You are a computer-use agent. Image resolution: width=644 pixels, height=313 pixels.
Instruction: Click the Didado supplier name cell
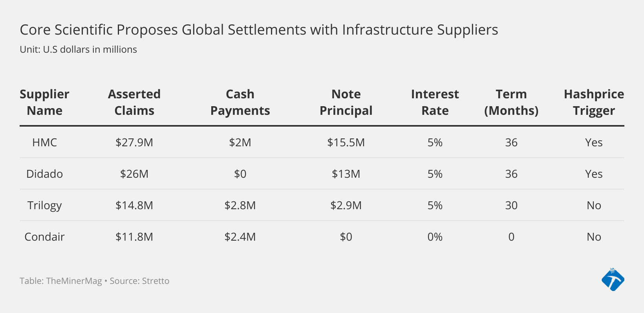click(x=44, y=174)
